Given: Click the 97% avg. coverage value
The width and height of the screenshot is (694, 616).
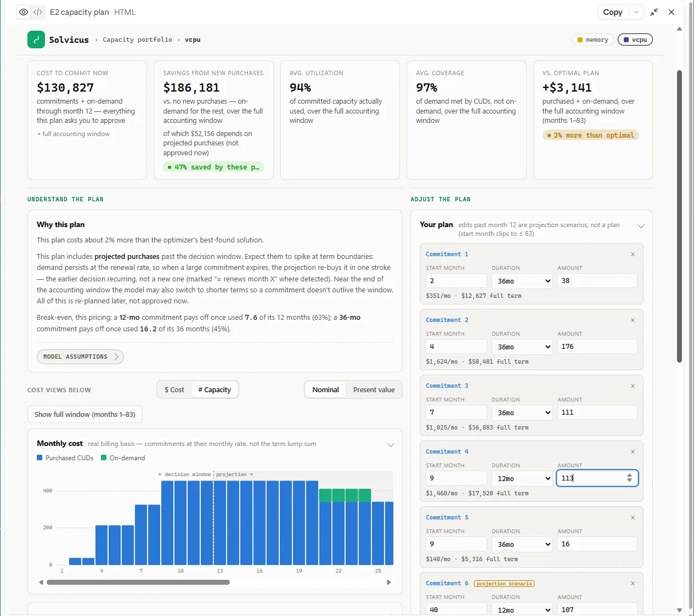Looking at the screenshot, I should point(427,88).
